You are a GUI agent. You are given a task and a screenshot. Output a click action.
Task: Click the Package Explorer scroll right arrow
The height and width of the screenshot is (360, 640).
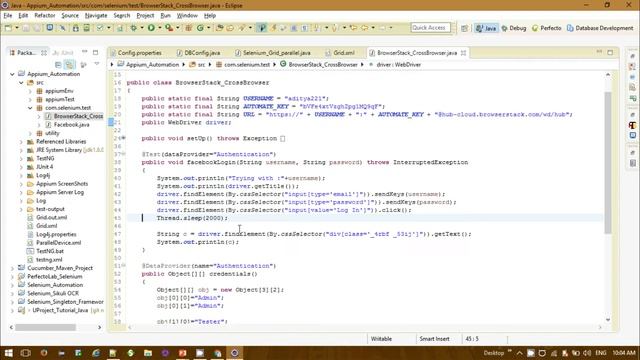point(100,327)
